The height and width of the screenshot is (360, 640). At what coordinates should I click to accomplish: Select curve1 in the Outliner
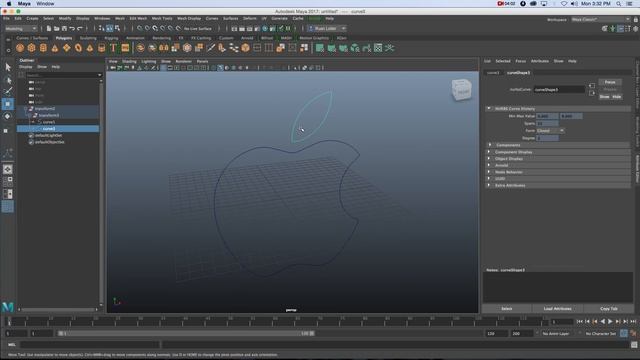pyautogui.click(x=49, y=122)
